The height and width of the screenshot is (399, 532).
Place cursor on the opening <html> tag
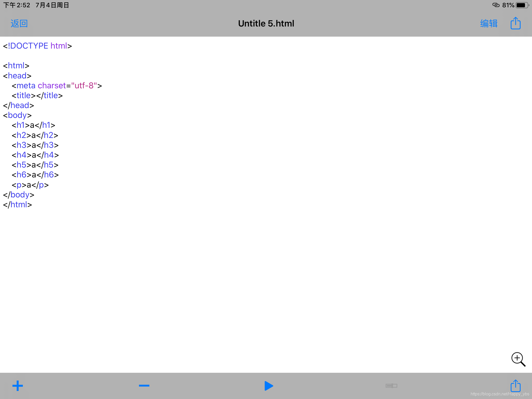point(16,66)
